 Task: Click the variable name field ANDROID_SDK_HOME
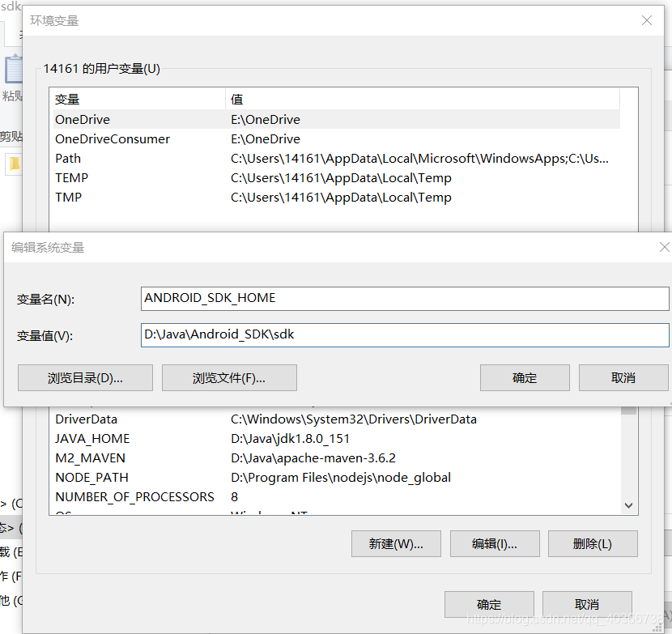(405, 298)
